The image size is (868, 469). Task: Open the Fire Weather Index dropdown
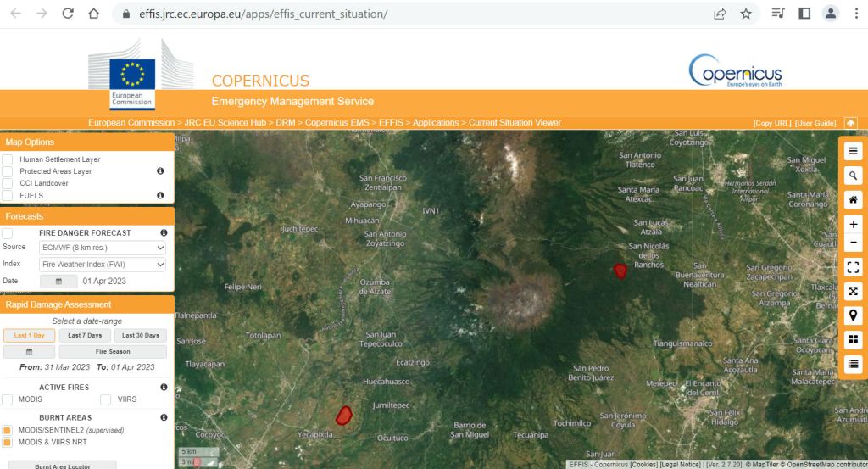click(x=103, y=265)
